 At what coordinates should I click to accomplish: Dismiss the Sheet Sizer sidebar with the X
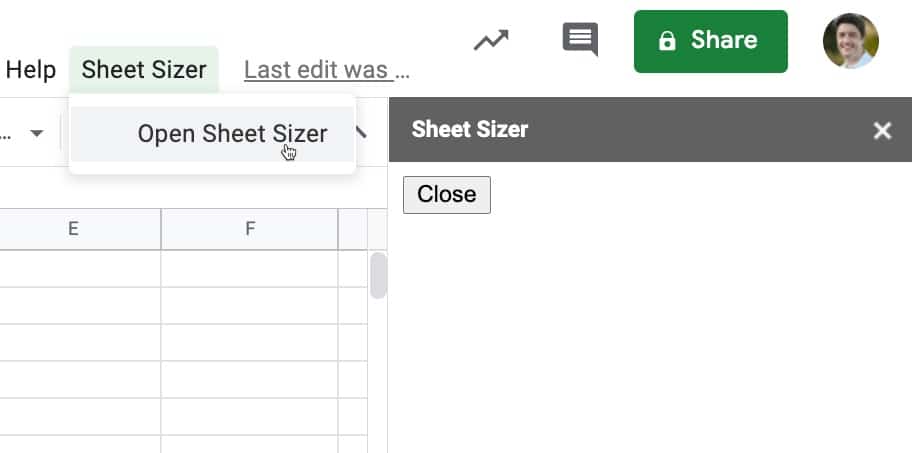tap(882, 130)
